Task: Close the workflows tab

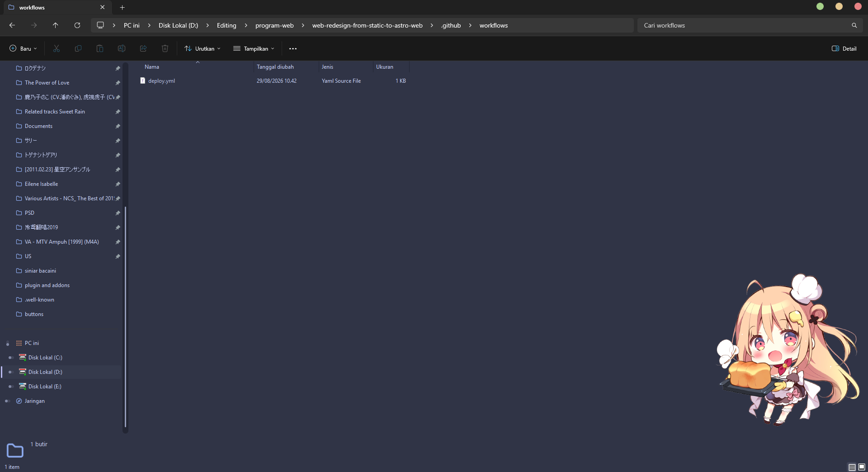Action: click(x=103, y=7)
